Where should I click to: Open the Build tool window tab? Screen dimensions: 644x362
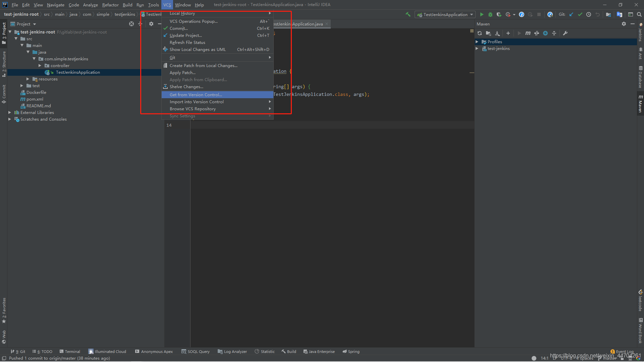coord(289,351)
